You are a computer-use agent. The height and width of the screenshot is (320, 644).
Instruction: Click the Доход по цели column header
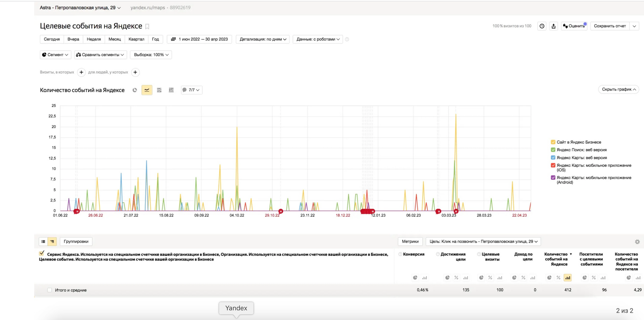[x=523, y=257]
